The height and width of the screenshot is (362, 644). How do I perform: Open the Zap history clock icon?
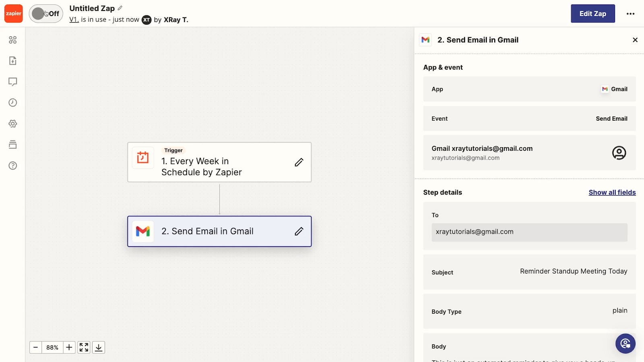click(13, 103)
